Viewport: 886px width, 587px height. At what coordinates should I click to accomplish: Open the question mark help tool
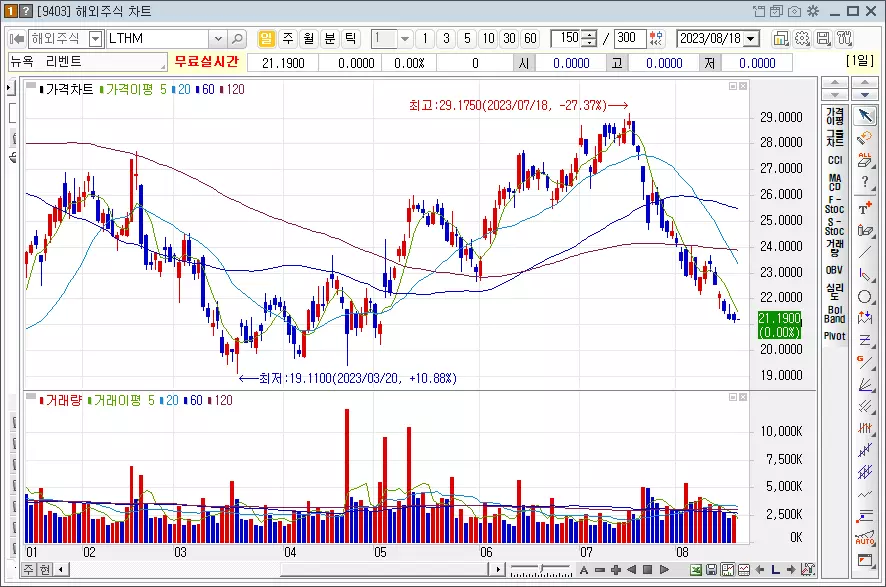pyautogui.click(x=865, y=182)
